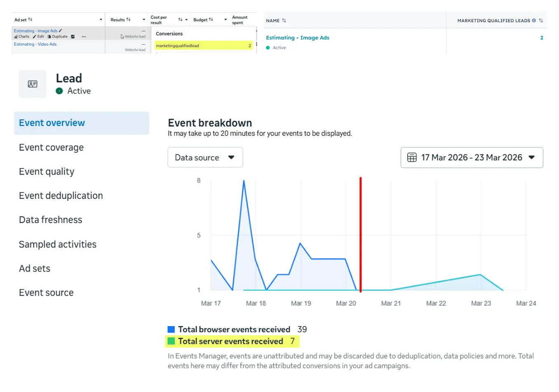Click the Mar 20 axis label on chart
The height and width of the screenshot is (392, 559).
pyautogui.click(x=346, y=303)
